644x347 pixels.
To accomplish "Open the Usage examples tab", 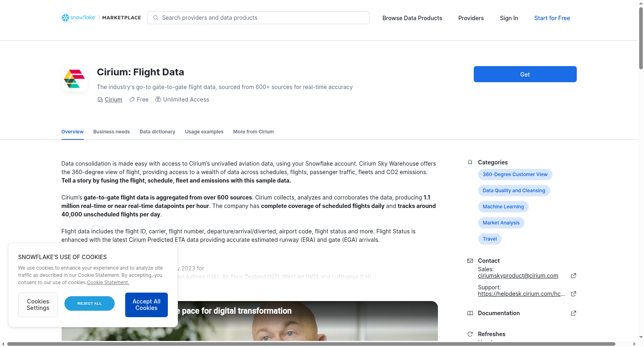I will point(204,132).
